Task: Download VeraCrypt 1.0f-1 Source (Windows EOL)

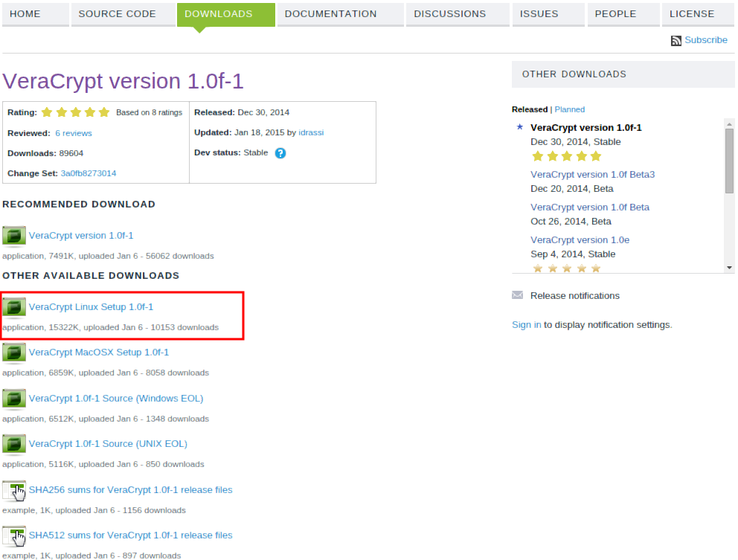Action: (x=116, y=398)
